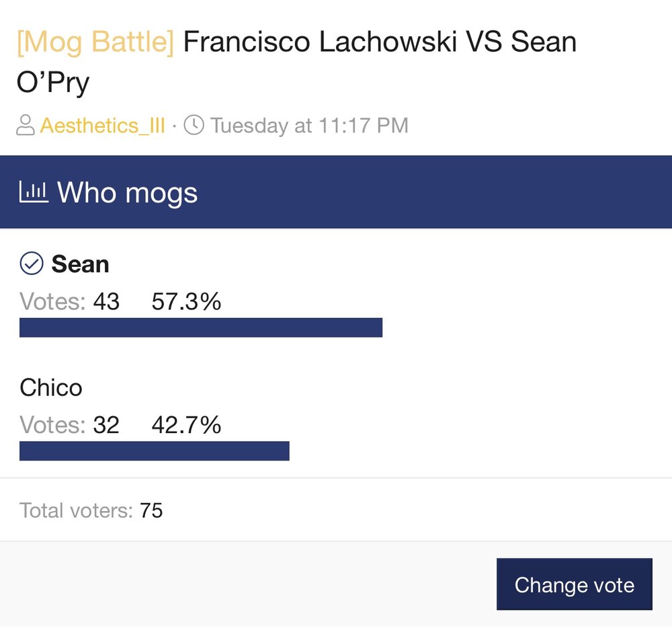Click the Who mogs poll heading
Viewport: 672px width, 634px height.
[x=127, y=193]
